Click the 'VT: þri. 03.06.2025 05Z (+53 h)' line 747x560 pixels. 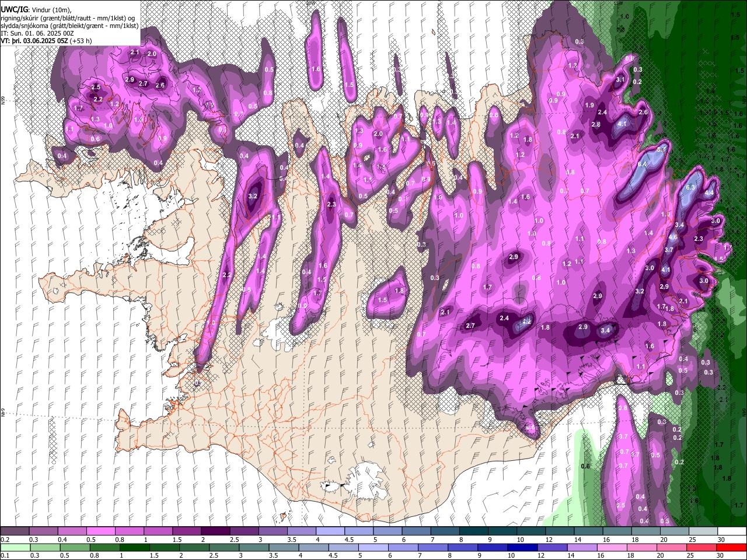(x=46, y=41)
